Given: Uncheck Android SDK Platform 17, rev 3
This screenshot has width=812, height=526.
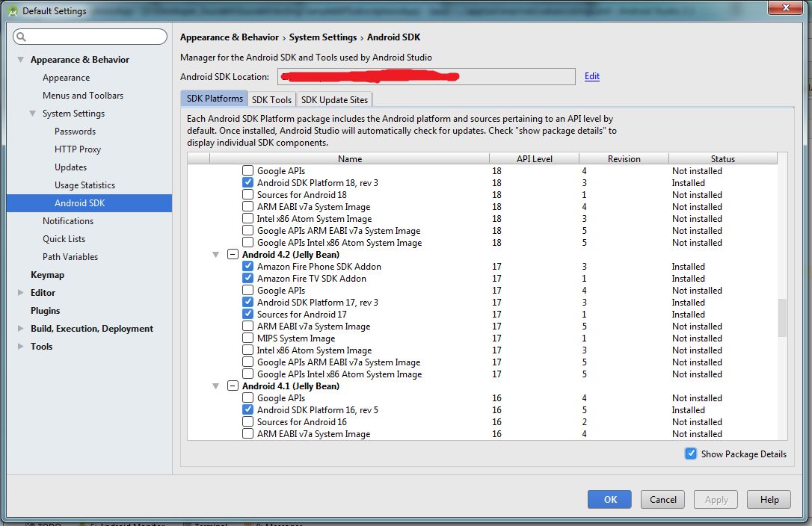Looking at the screenshot, I should (248, 302).
